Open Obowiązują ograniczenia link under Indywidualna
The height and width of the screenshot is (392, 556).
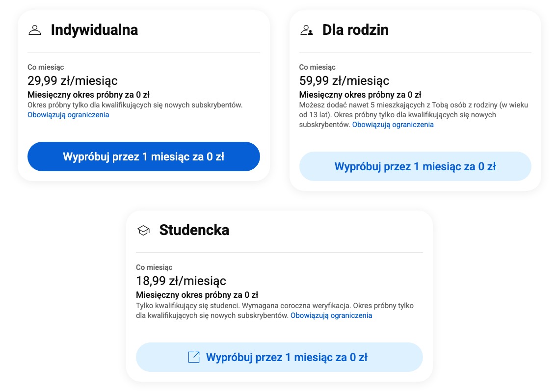(68, 115)
